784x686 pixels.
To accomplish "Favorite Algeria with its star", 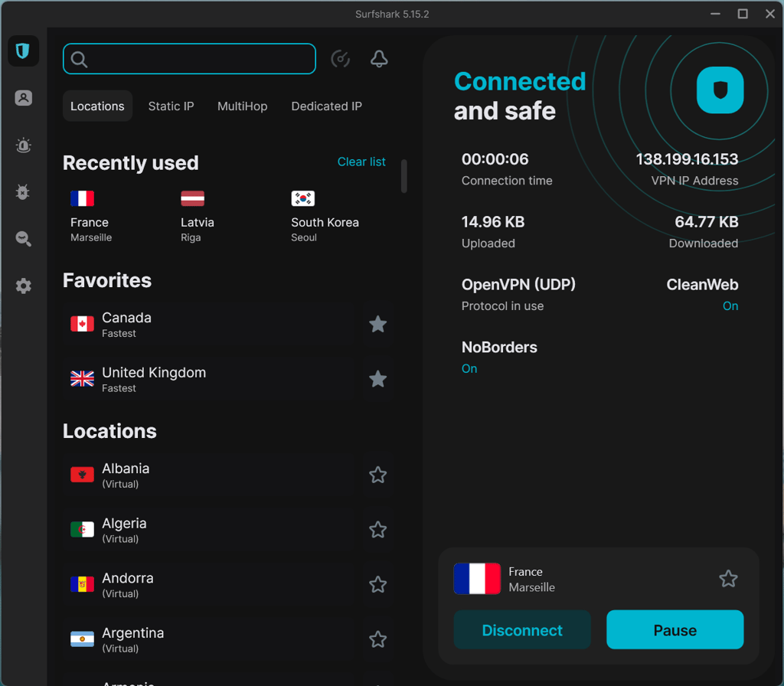I will click(378, 530).
